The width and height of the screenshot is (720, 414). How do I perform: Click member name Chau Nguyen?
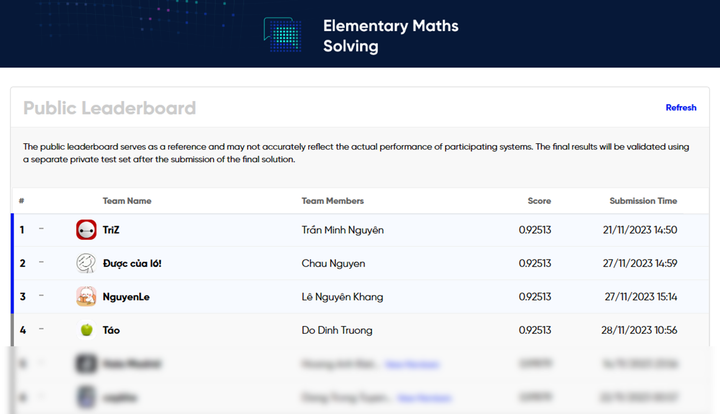click(333, 263)
